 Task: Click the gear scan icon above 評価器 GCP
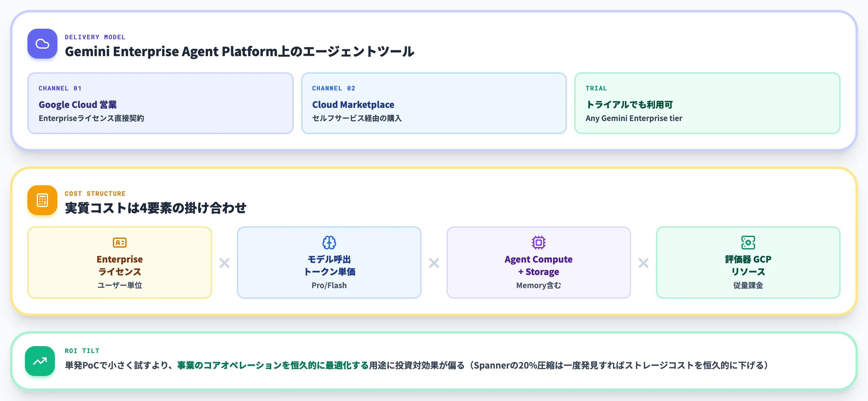tap(748, 243)
